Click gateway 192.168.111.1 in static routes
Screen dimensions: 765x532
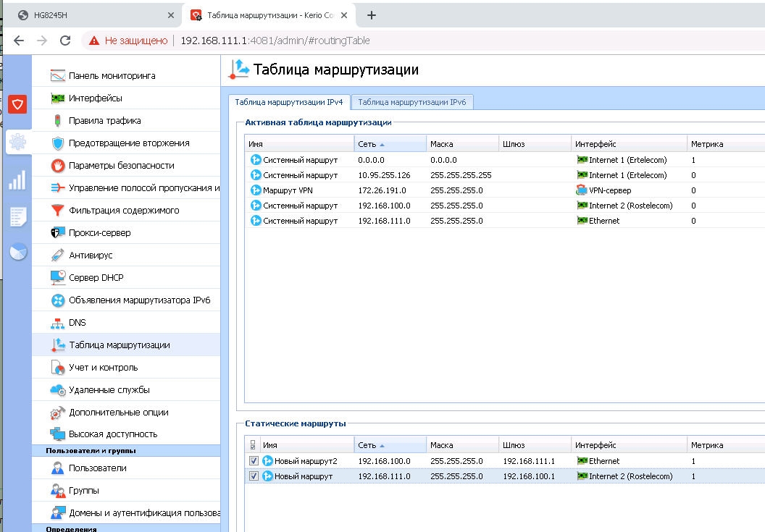click(529, 461)
